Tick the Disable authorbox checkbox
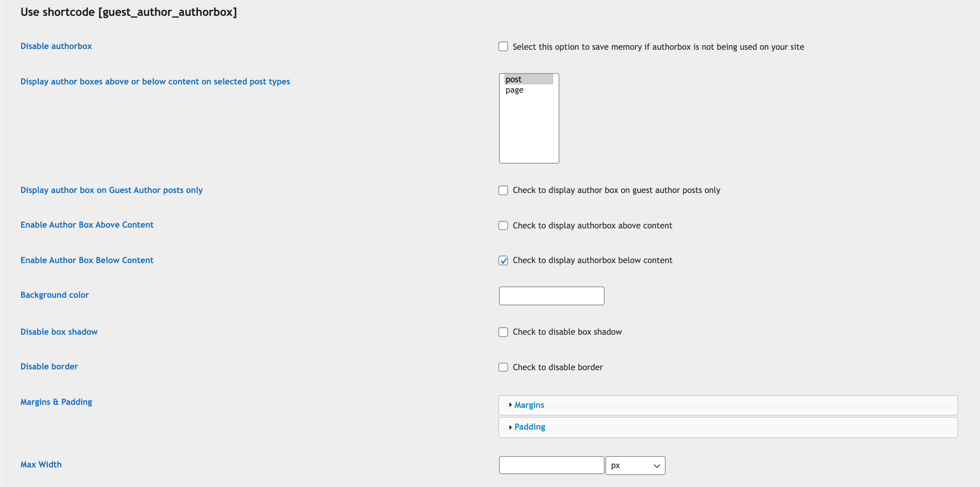Image resolution: width=980 pixels, height=487 pixels. pyautogui.click(x=503, y=46)
